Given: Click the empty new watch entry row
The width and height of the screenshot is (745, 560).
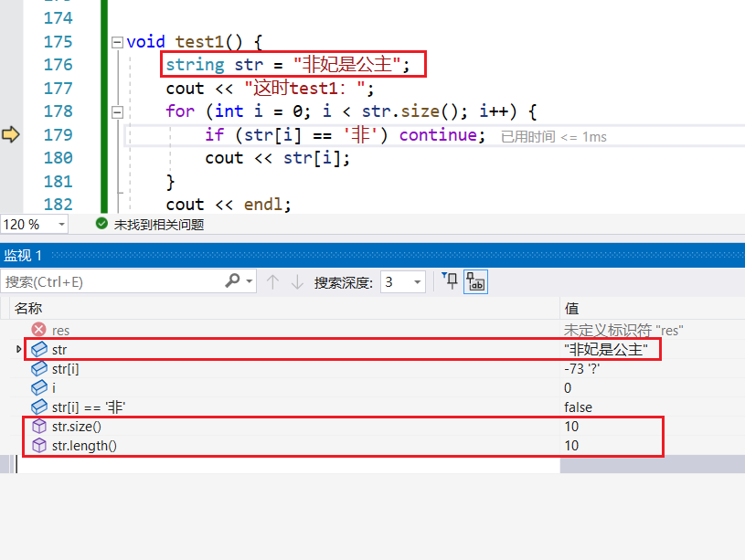Looking at the screenshot, I should pos(288,464).
